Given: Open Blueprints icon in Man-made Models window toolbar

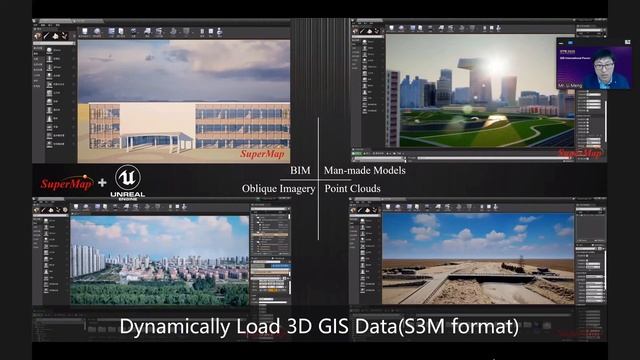Looking at the screenshot, I should pos(441,28).
